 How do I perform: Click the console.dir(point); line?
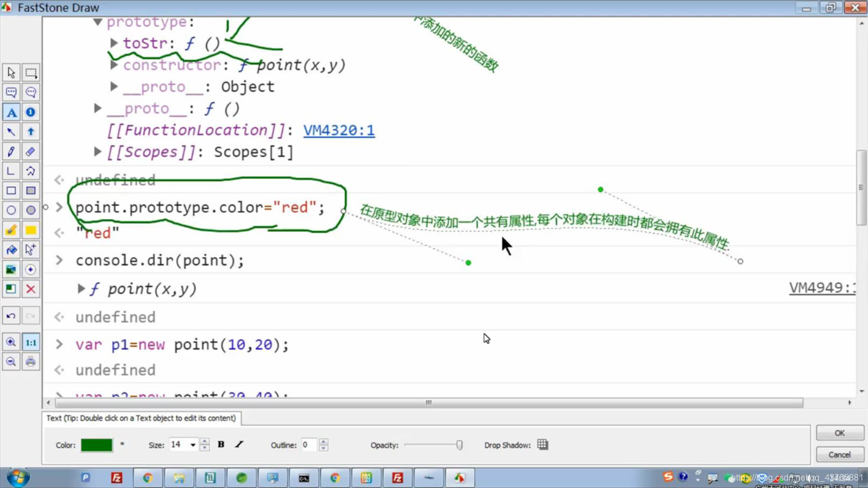point(160,261)
